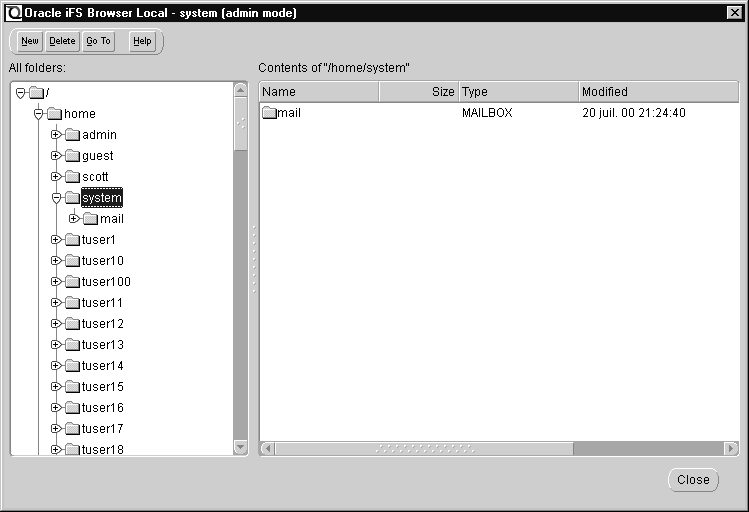This screenshot has width=749, height=512.
Task: Click the folder tree scroll down arrow
Action: click(x=240, y=448)
